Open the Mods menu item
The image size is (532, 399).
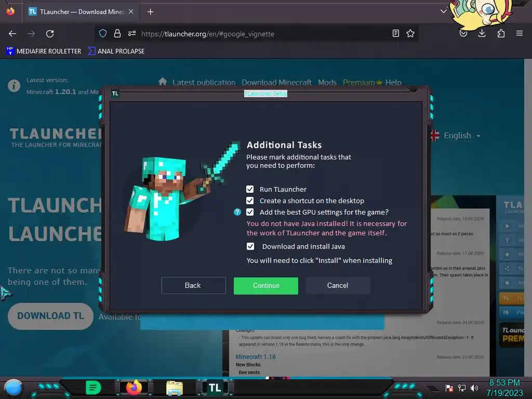[327, 83]
